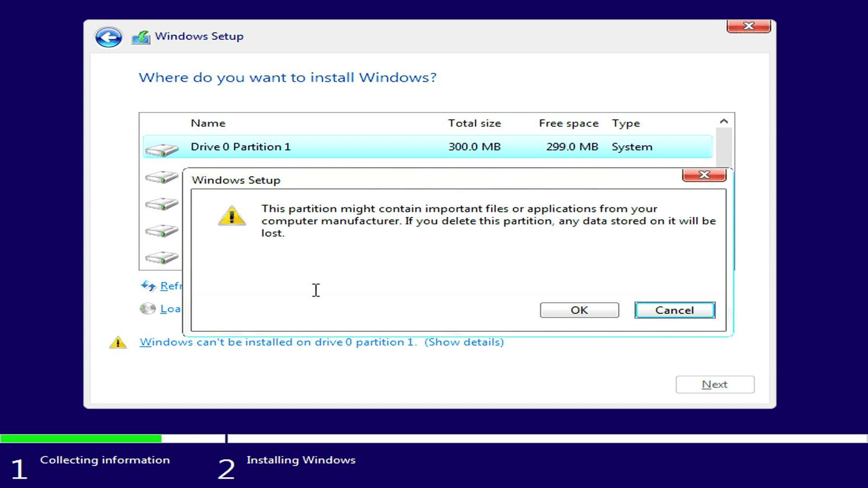Click the Type column header
Screen dimensions: 868x488
pyautogui.click(x=626, y=124)
